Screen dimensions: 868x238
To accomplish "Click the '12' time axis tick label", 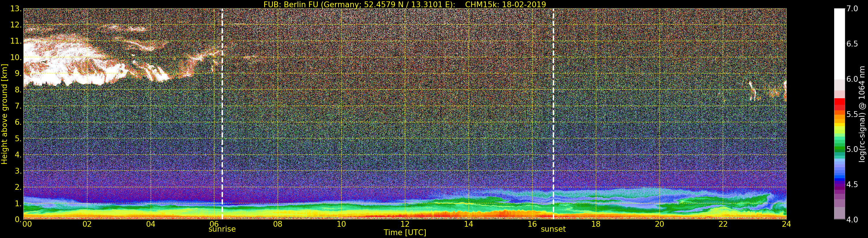I will [x=405, y=224].
